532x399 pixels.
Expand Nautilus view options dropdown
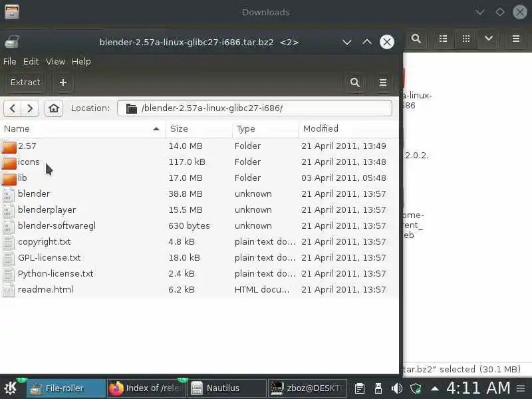coord(489,39)
